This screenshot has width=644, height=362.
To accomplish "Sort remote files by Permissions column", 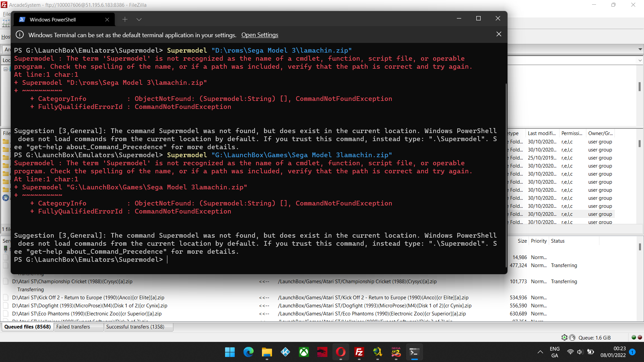I will click(572, 133).
